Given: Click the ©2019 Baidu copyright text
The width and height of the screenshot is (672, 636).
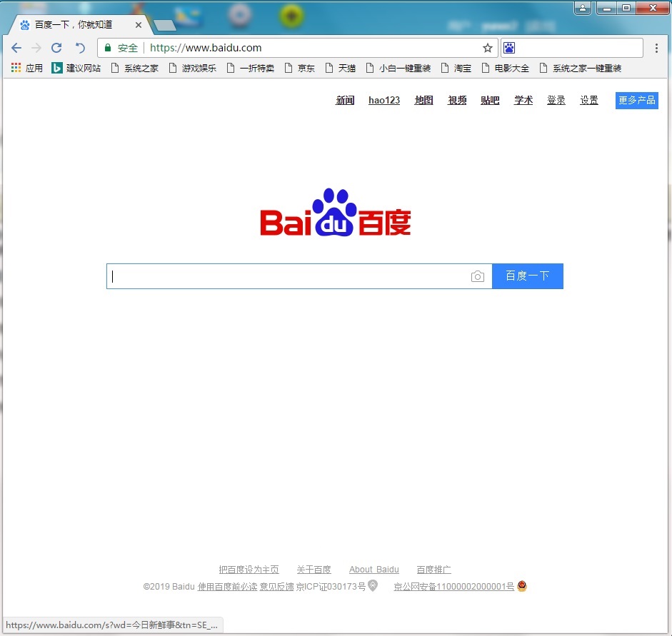Looking at the screenshot, I should pyautogui.click(x=169, y=586).
